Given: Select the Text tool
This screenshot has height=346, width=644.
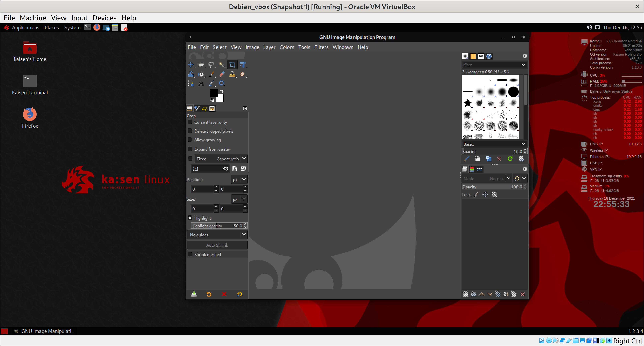Looking at the screenshot, I should [x=201, y=84].
